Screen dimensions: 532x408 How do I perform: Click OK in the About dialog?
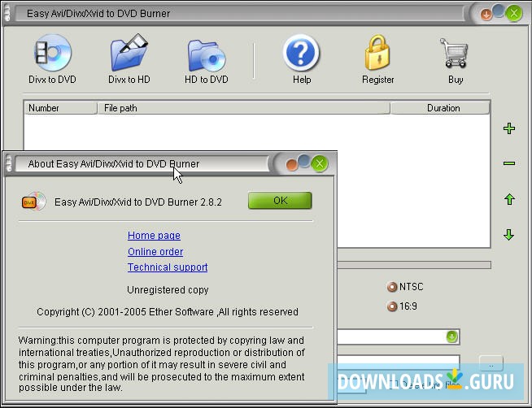(x=280, y=201)
